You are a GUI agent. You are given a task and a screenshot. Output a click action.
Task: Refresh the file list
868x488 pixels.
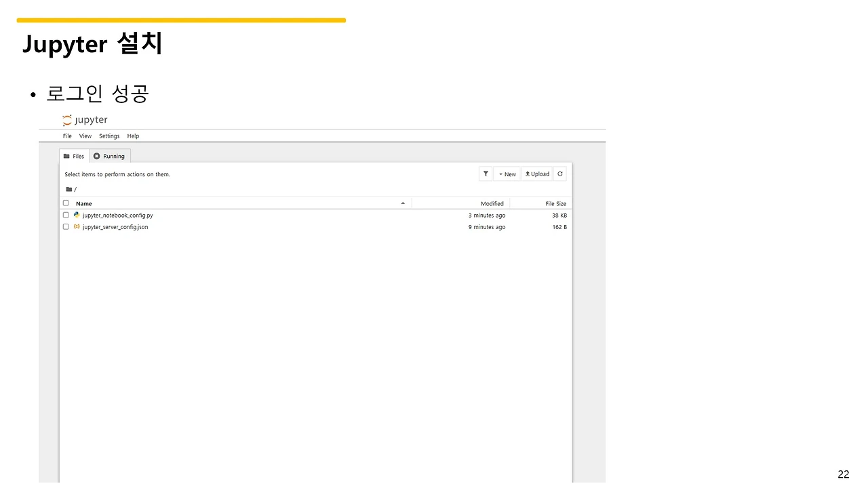pos(560,174)
